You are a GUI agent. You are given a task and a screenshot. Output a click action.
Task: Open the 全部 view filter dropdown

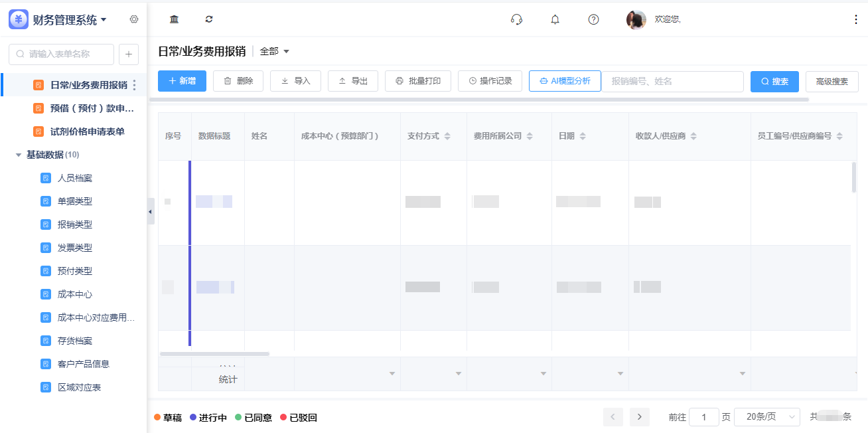(275, 51)
